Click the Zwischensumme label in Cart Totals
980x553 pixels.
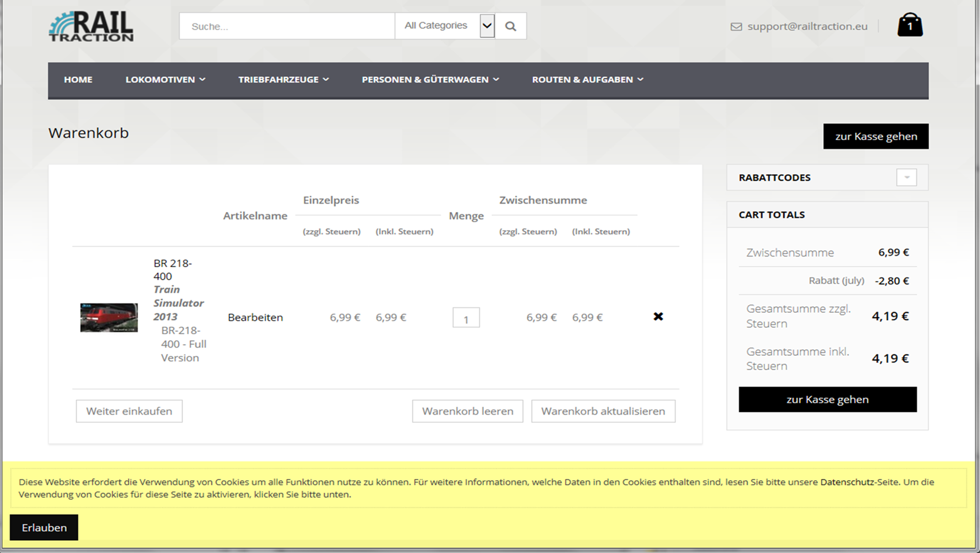point(790,252)
